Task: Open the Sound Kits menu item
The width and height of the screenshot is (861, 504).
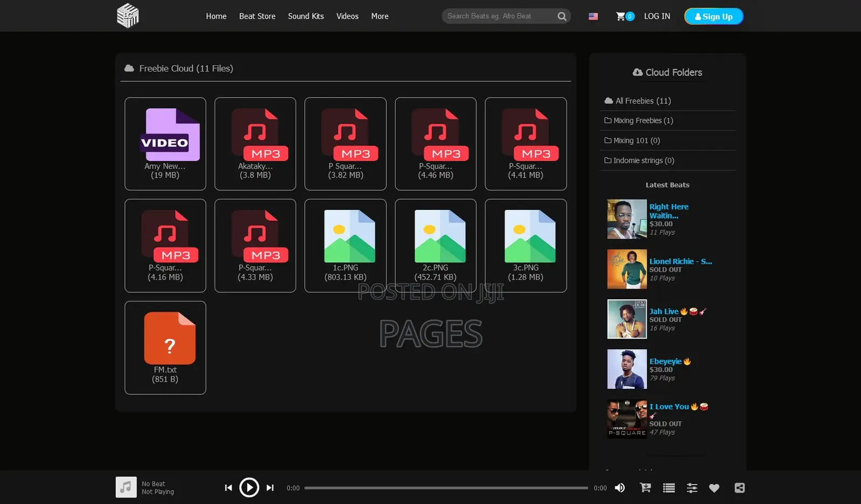Action: 306,16
